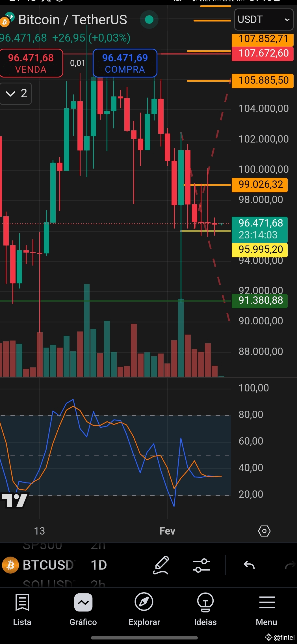Tap the 104.000,00 price axis label
The width and height of the screenshot is (297, 644).
point(263,109)
